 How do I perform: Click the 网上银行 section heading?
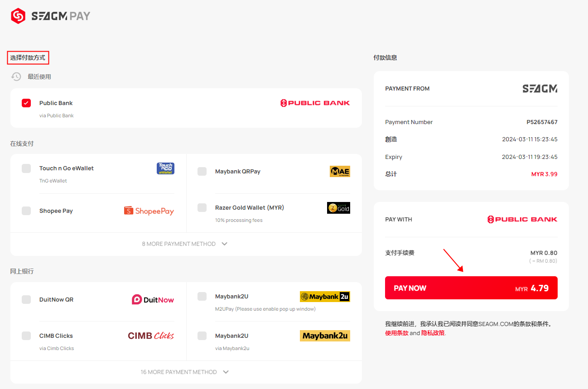tap(22, 271)
